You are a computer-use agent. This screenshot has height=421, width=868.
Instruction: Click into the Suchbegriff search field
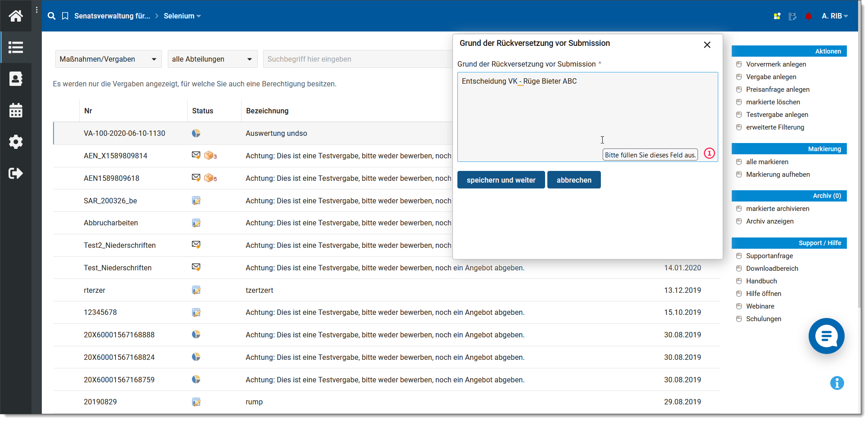tap(358, 59)
